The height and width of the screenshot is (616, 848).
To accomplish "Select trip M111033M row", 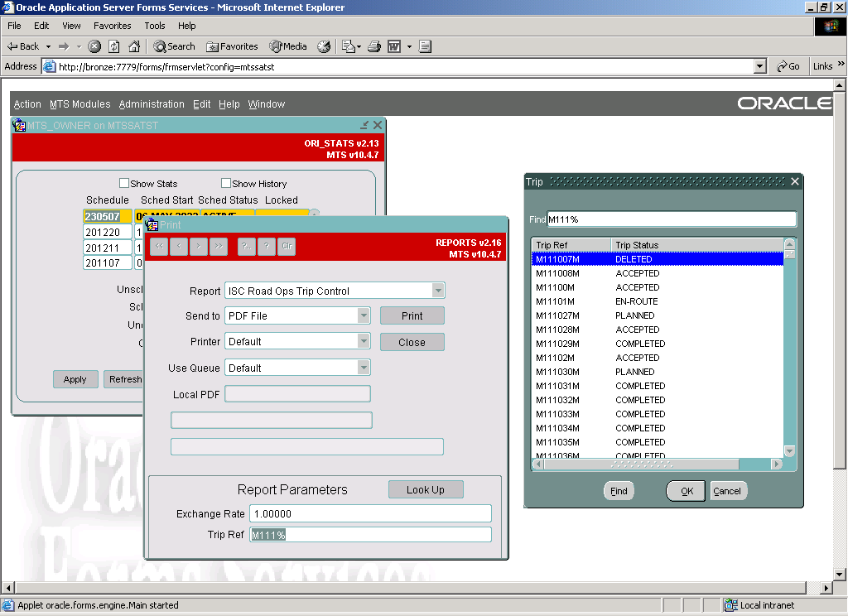I will [658, 414].
